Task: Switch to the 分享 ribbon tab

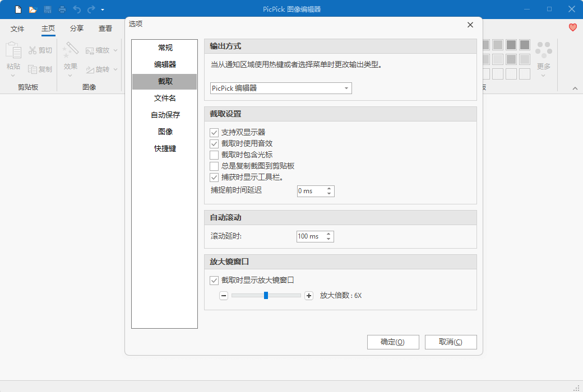Action: (x=77, y=29)
